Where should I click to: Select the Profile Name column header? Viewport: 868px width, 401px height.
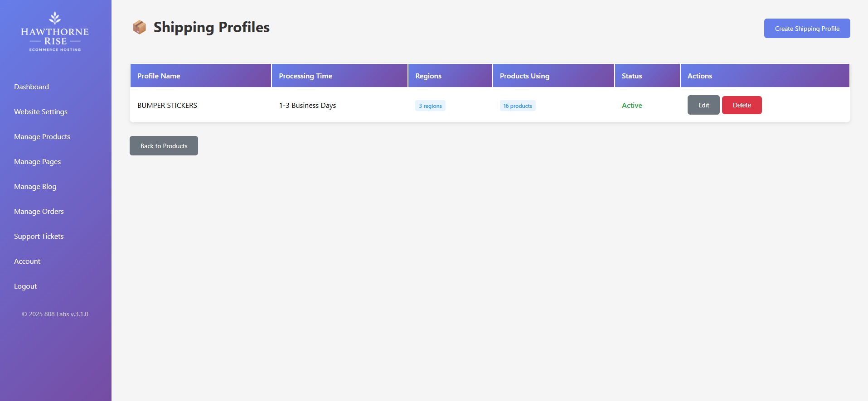[158, 76]
